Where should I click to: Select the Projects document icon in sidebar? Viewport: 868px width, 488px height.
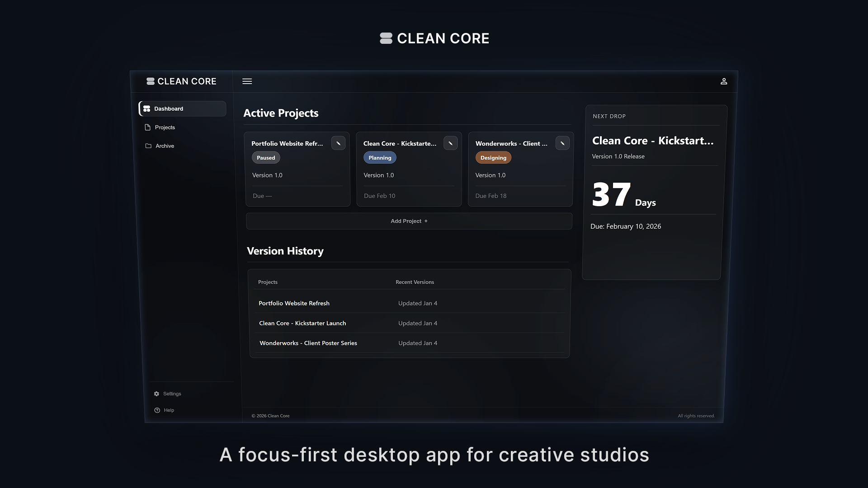click(147, 127)
